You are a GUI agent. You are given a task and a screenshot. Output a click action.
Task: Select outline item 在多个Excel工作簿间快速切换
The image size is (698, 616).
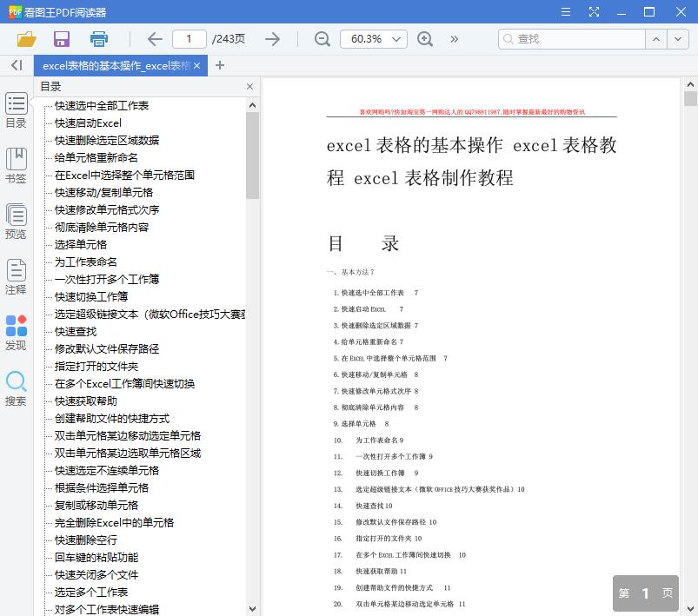coord(124,384)
